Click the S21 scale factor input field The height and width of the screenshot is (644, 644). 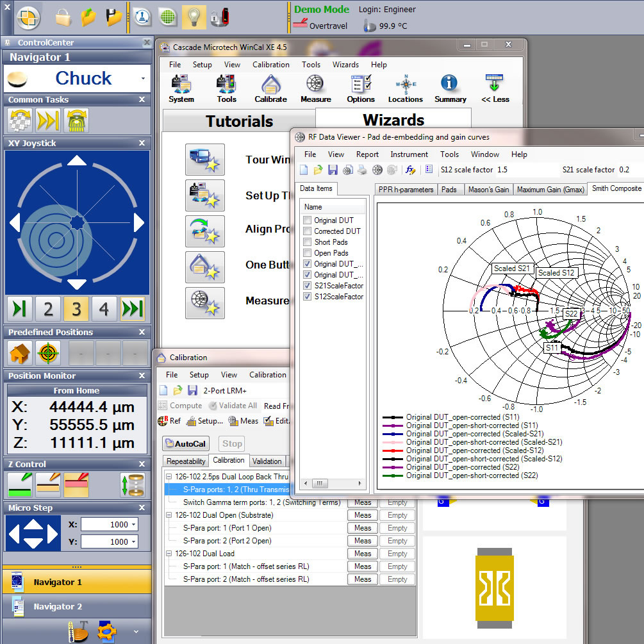[x=631, y=170]
